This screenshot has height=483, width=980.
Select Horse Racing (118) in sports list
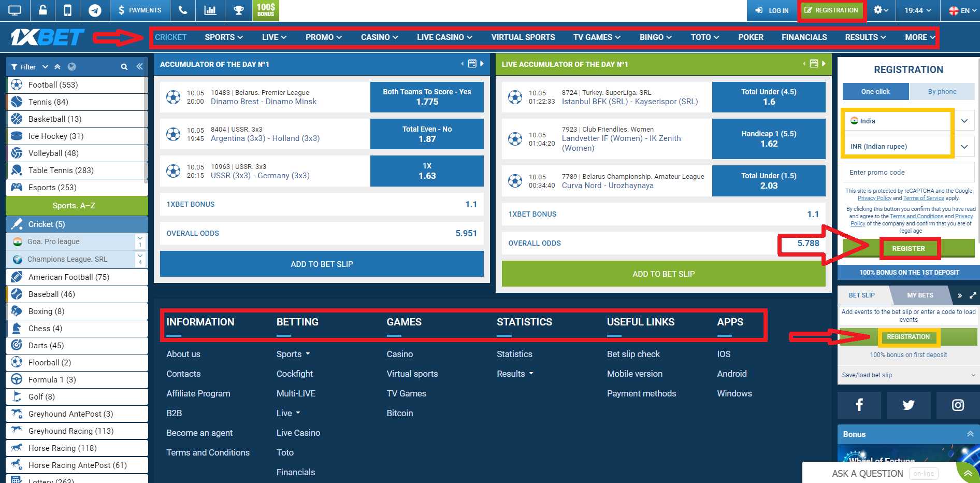[x=77, y=448]
